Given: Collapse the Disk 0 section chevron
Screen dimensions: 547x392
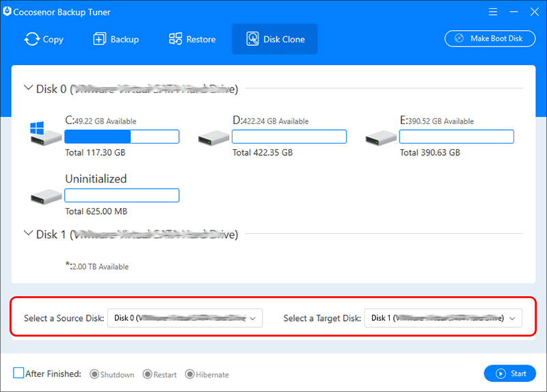Looking at the screenshot, I should 28,88.
